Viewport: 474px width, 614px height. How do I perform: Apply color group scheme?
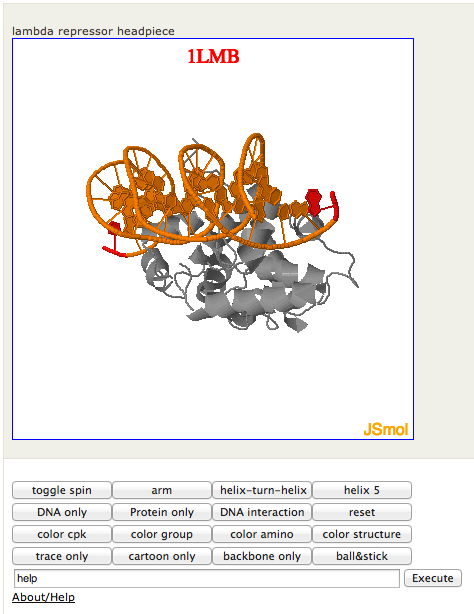point(162,534)
